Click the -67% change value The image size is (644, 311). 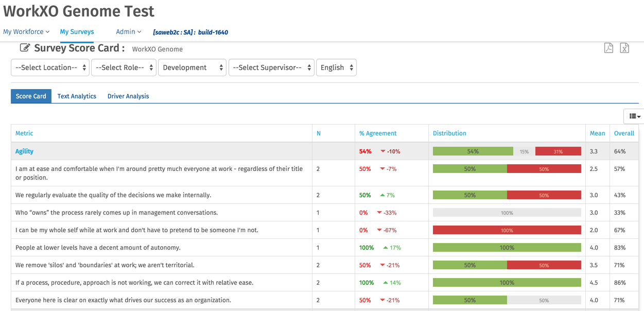[x=390, y=230]
